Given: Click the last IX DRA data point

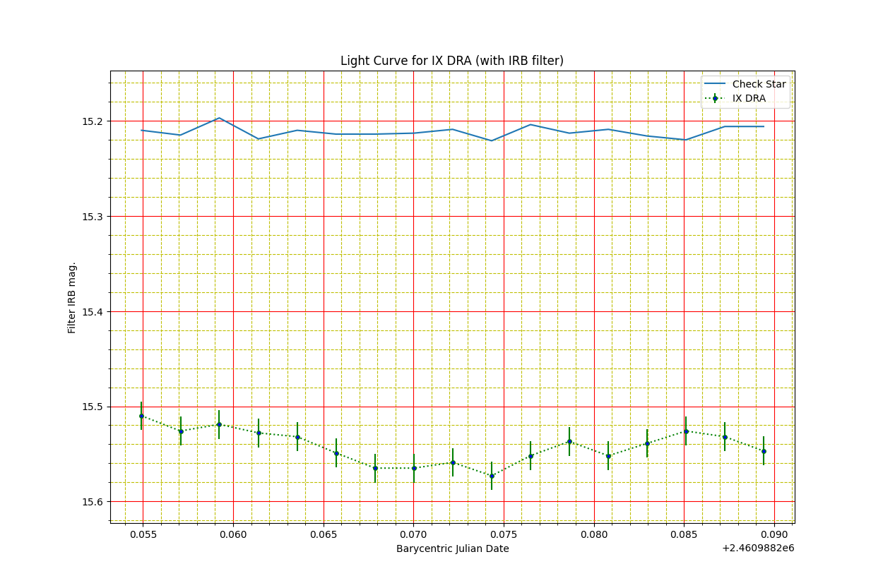Looking at the screenshot, I should click(764, 451).
